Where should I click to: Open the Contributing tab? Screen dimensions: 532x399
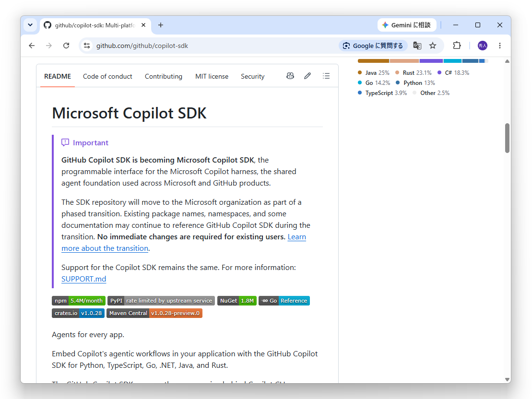[x=164, y=76]
